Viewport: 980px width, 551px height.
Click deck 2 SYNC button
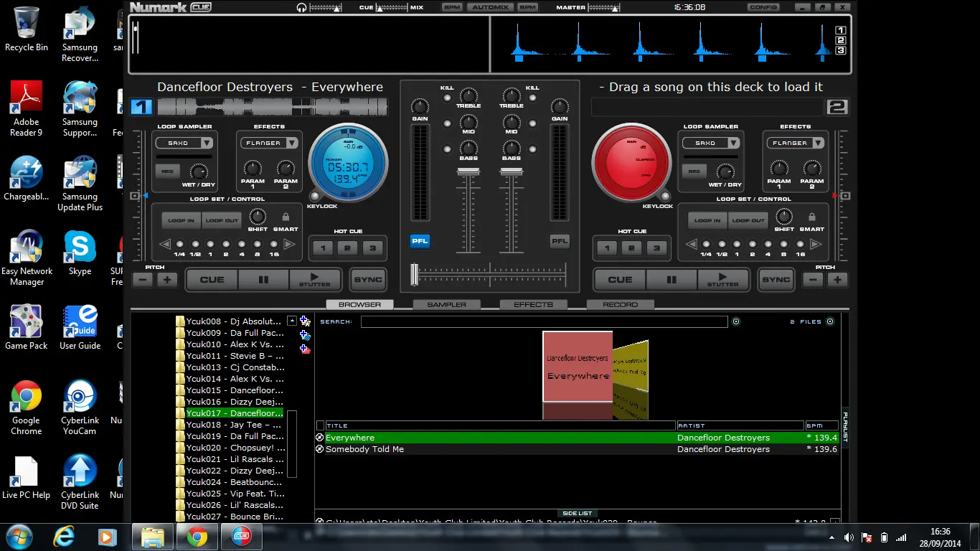(x=776, y=280)
